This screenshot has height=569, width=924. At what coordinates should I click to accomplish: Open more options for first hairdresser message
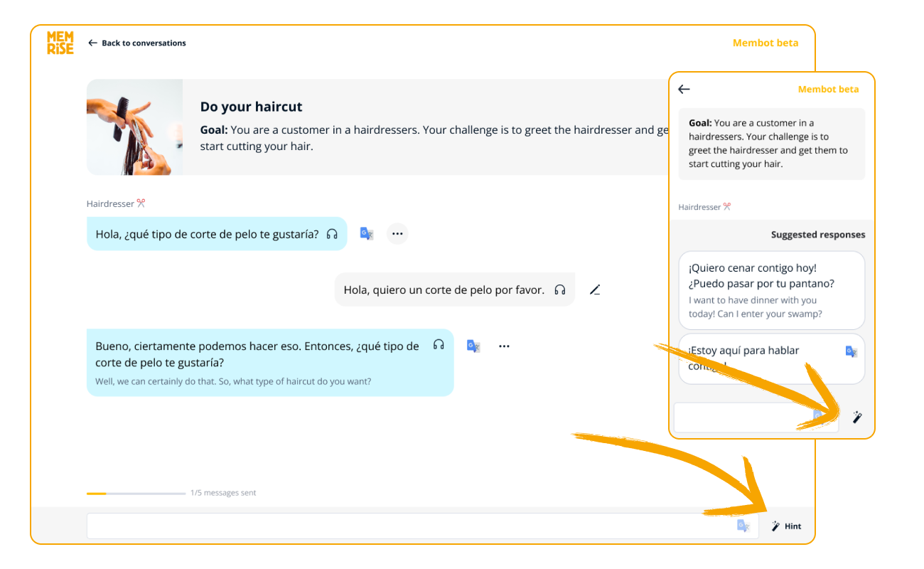tap(397, 233)
